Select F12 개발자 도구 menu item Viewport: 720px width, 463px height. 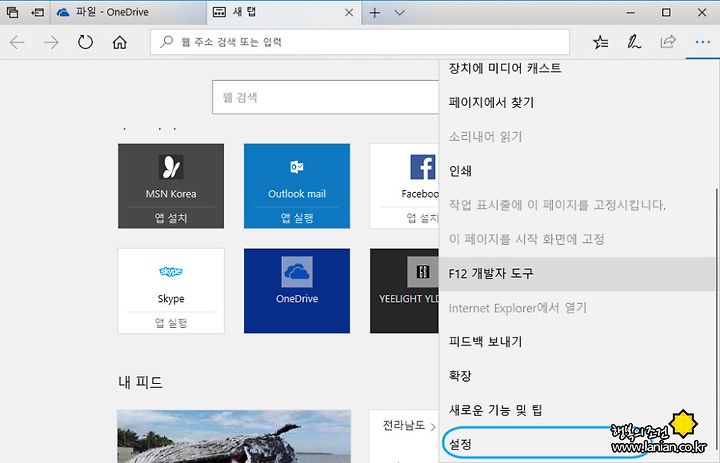(577, 274)
